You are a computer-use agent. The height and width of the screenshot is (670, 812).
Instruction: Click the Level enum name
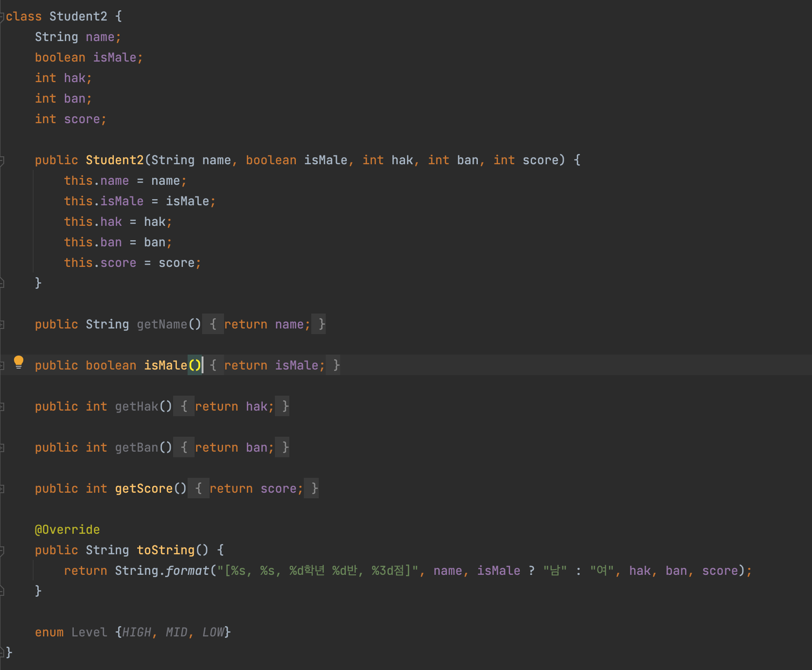[89, 632]
